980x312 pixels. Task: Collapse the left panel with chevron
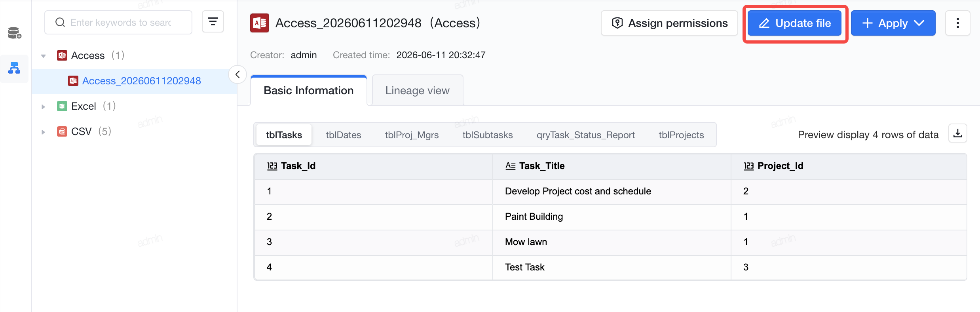(237, 74)
